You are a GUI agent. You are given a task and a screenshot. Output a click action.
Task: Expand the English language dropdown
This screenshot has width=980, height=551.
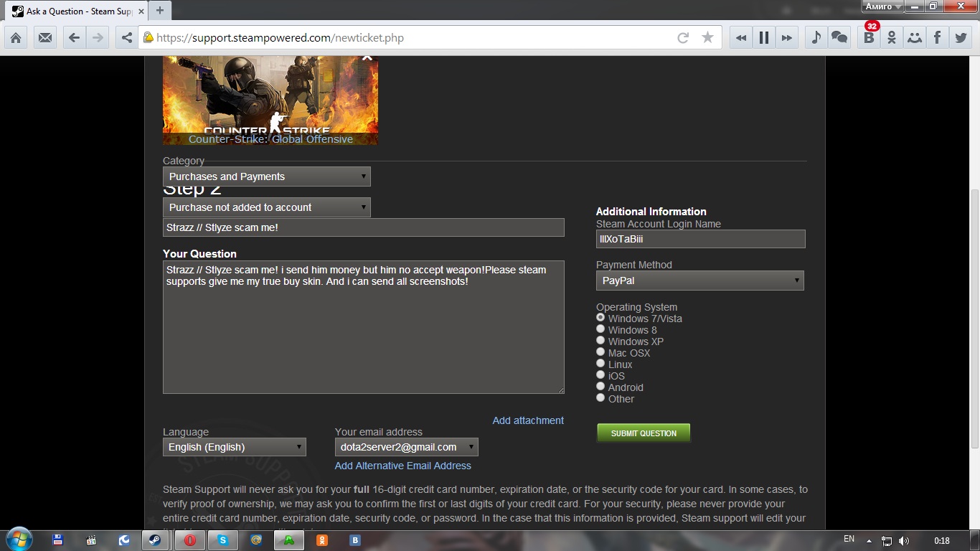[235, 447]
